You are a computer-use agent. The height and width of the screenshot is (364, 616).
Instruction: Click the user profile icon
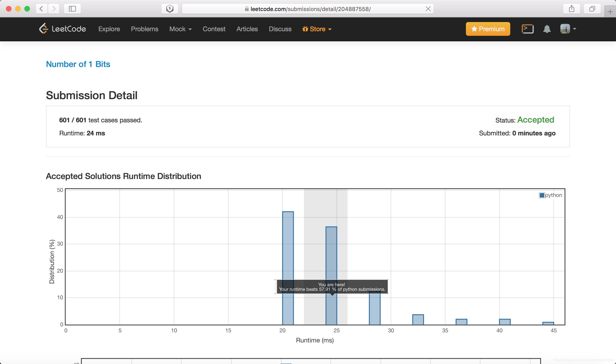click(x=565, y=29)
